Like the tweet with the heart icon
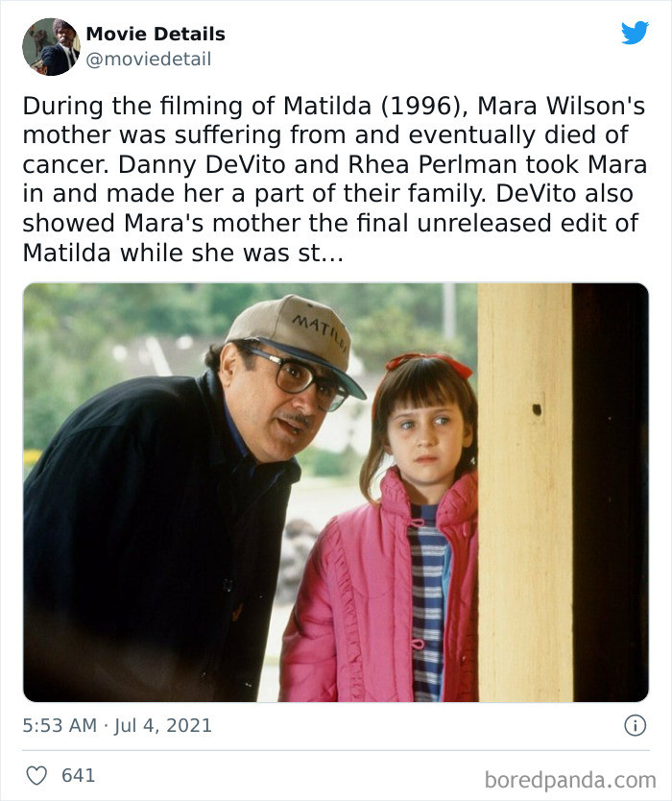The image size is (672, 801). tap(36, 775)
